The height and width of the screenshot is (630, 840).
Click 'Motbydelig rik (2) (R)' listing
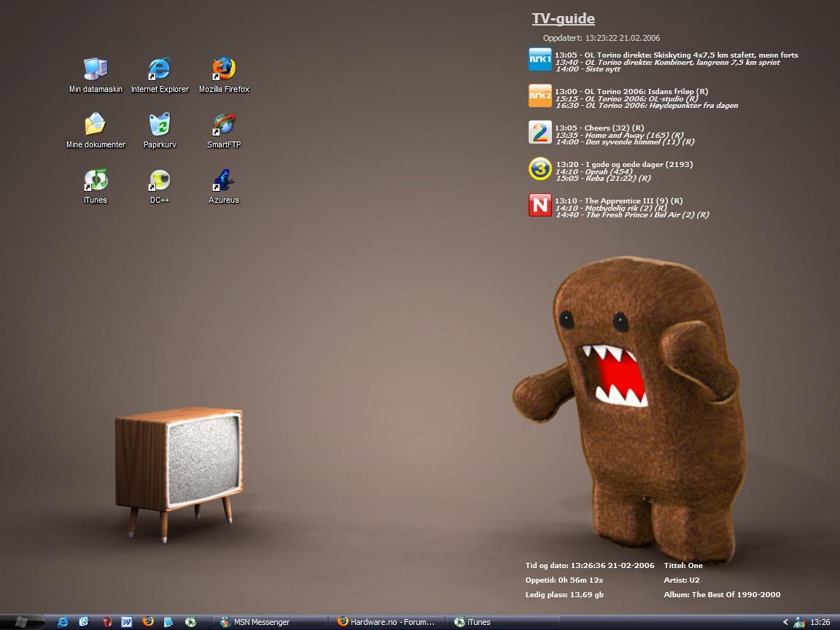611,208
